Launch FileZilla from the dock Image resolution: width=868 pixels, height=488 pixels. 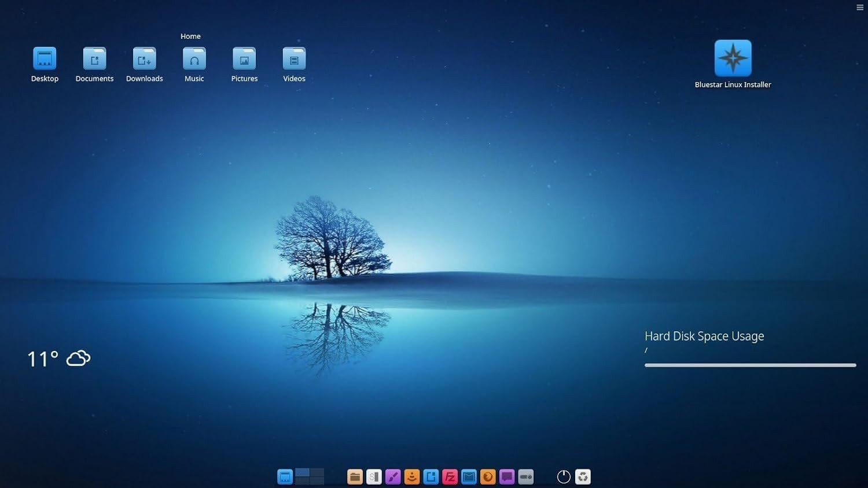450,476
